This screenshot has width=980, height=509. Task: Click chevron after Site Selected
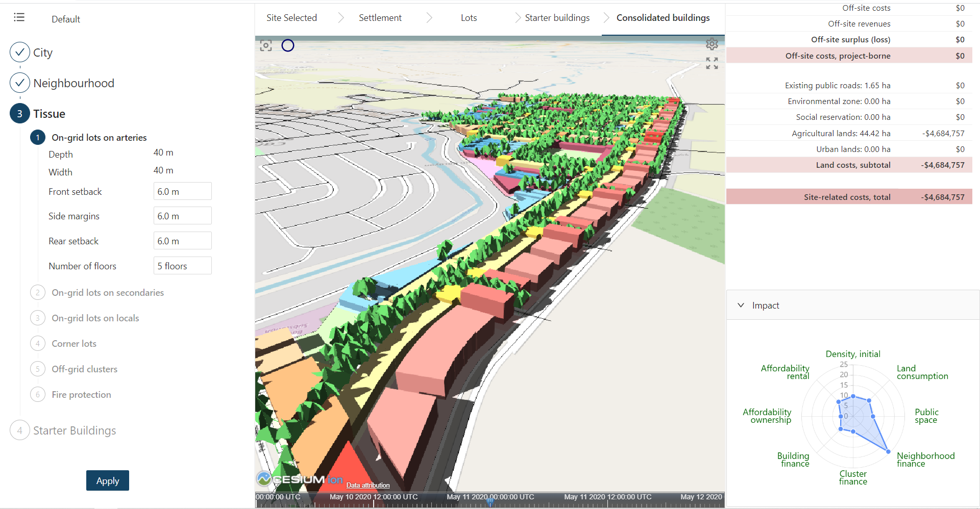click(x=341, y=18)
